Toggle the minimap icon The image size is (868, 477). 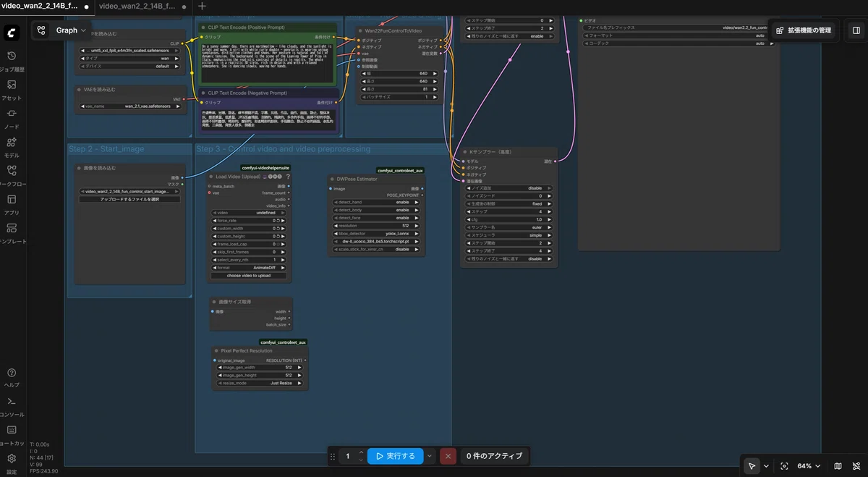[x=838, y=466]
